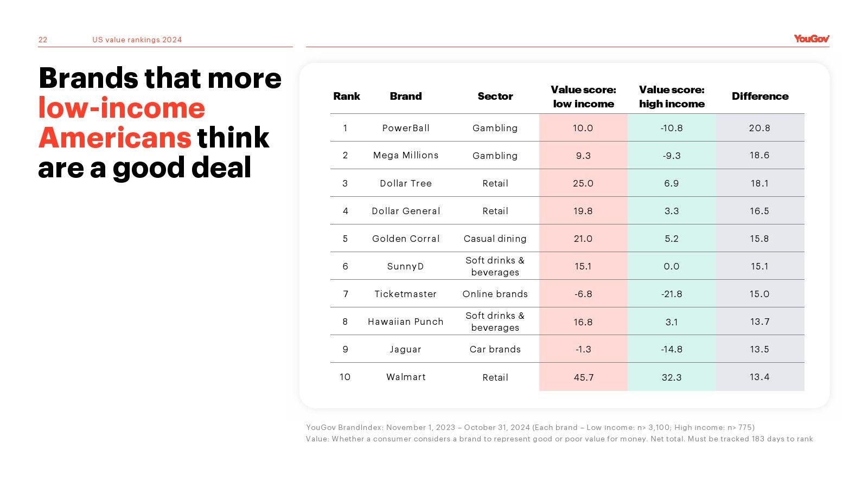Screen dimensions: 868x488
Task: Click US value rankings 2024 header text
Action: coord(137,40)
